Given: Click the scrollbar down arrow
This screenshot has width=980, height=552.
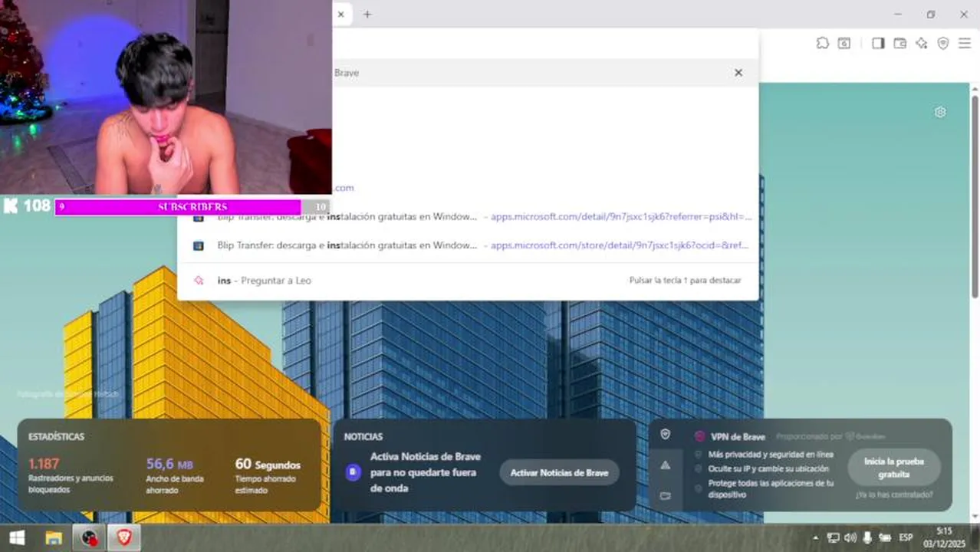Looking at the screenshot, I should click(x=975, y=516).
